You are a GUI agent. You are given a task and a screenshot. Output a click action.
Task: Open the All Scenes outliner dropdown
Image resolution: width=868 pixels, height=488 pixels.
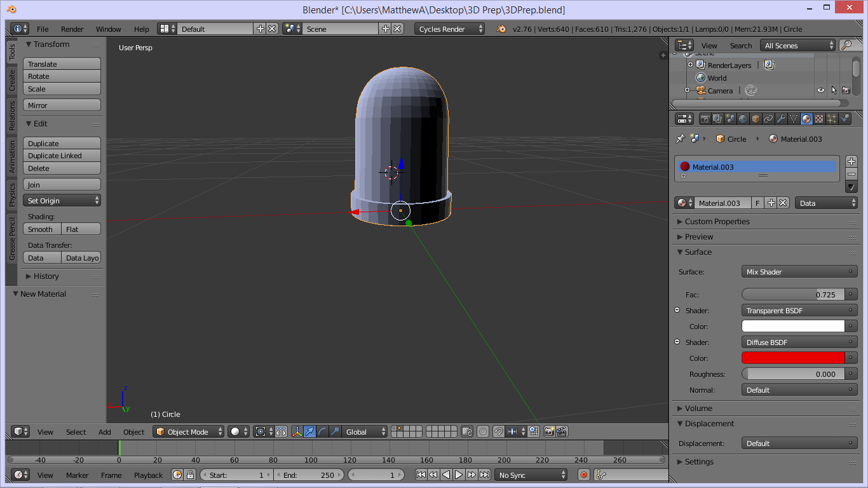click(x=797, y=45)
